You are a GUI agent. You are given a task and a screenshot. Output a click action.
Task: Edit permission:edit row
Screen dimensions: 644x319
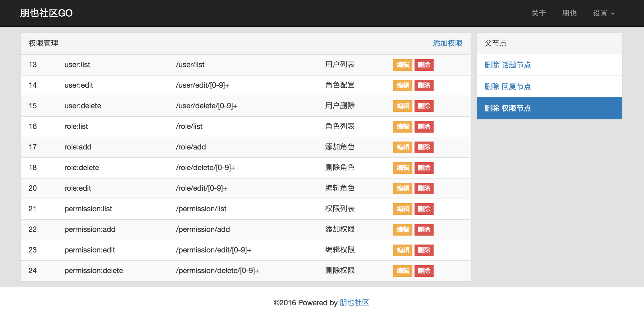(403, 250)
